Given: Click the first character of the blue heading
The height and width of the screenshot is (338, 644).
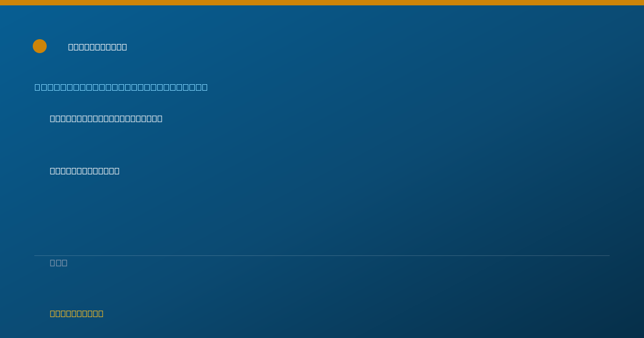Looking at the screenshot, I should tap(38, 87).
